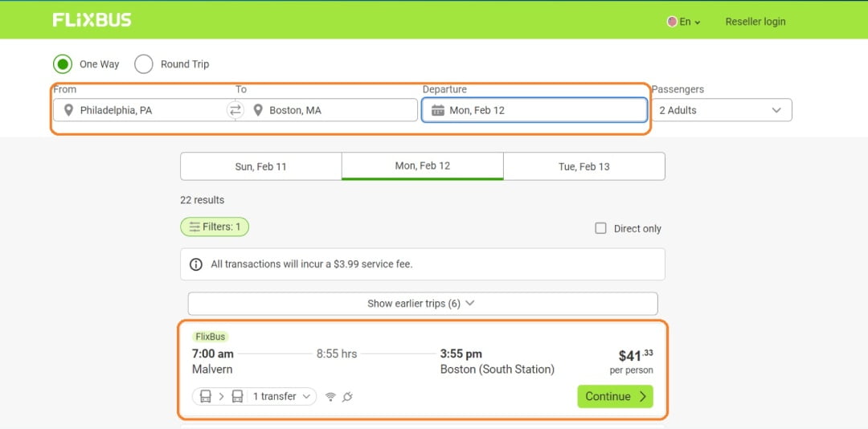Click the Departure date field Mon, Feb 12
Screen dimensions: 868x429
click(x=534, y=110)
